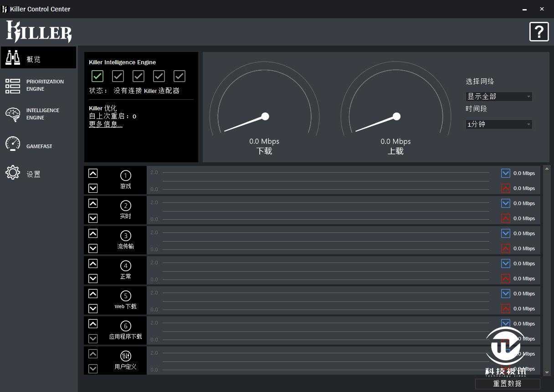Open the 1分钟 time period dropdown
This screenshot has width=554, height=392.
(499, 124)
